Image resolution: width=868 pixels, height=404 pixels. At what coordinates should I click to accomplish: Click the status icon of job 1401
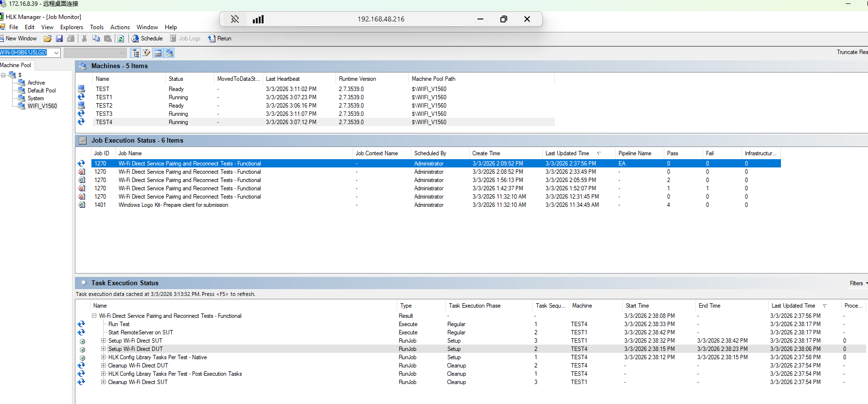82,205
